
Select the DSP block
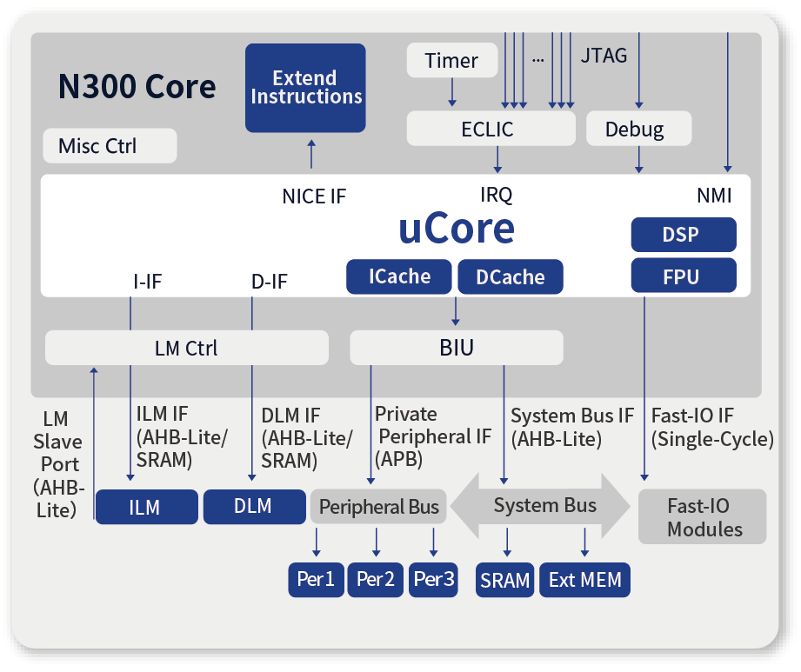(x=683, y=235)
